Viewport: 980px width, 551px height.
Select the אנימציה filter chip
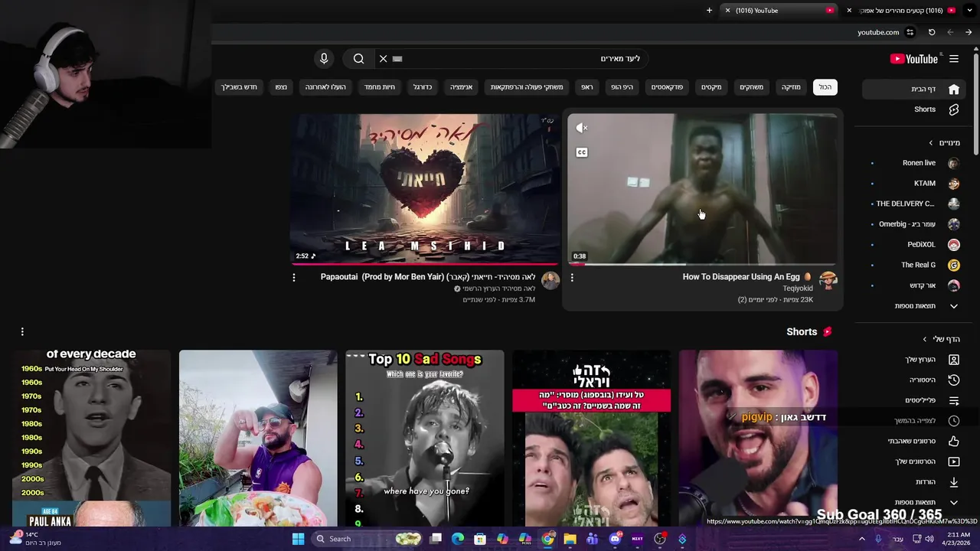(461, 87)
